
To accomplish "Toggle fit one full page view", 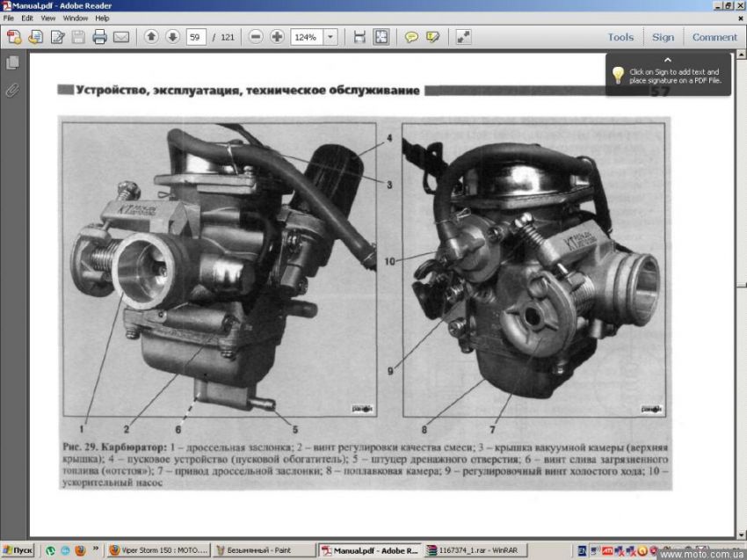I will pyautogui.click(x=381, y=37).
